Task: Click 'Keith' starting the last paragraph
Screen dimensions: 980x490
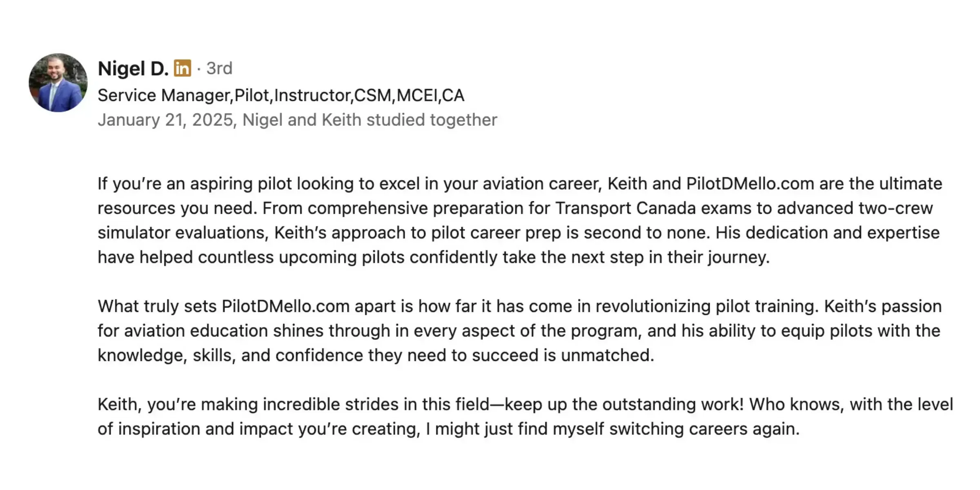Action: (119, 404)
